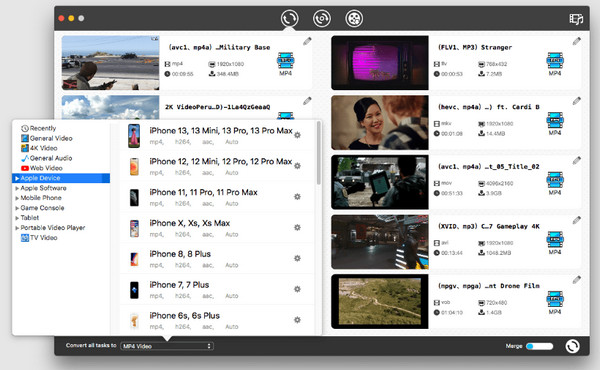The image size is (600, 370).
Task: Click the '(XVID, mp3) C…7 Gameplay 4K' title
Action: click(x=489, y=227)
